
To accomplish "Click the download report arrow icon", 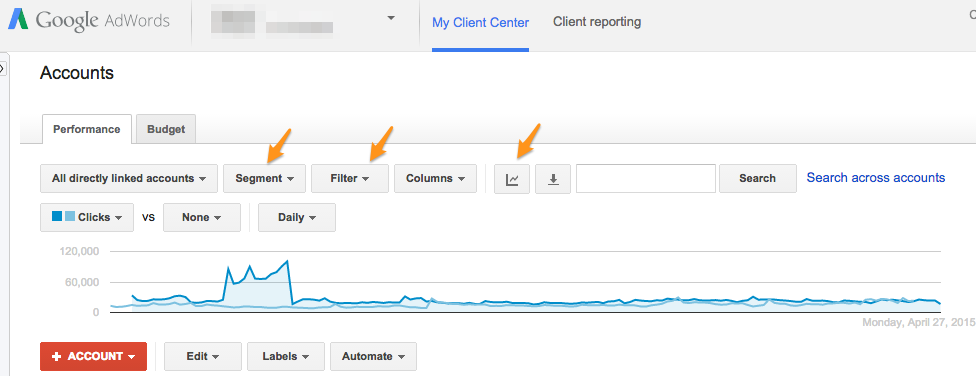I will coord(553,179).
